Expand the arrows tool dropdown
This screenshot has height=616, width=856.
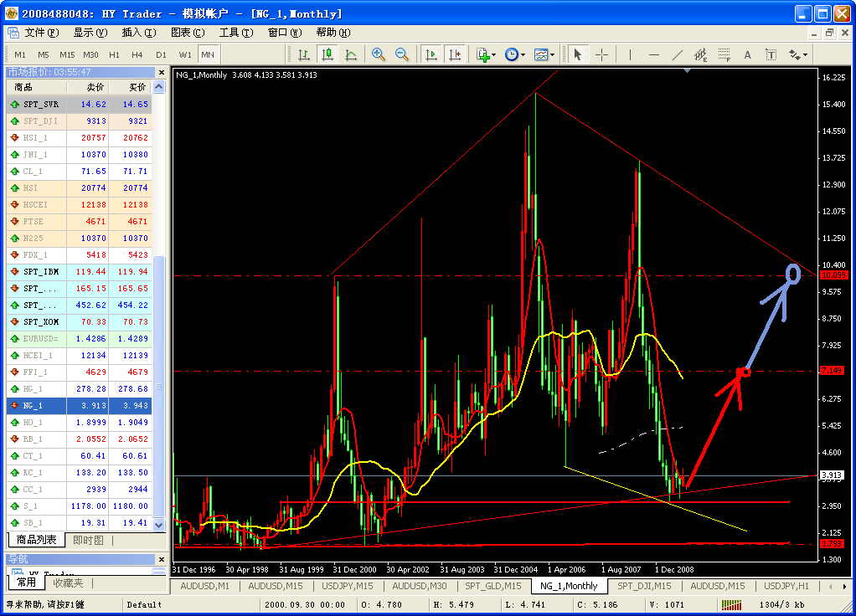[805, 54]
